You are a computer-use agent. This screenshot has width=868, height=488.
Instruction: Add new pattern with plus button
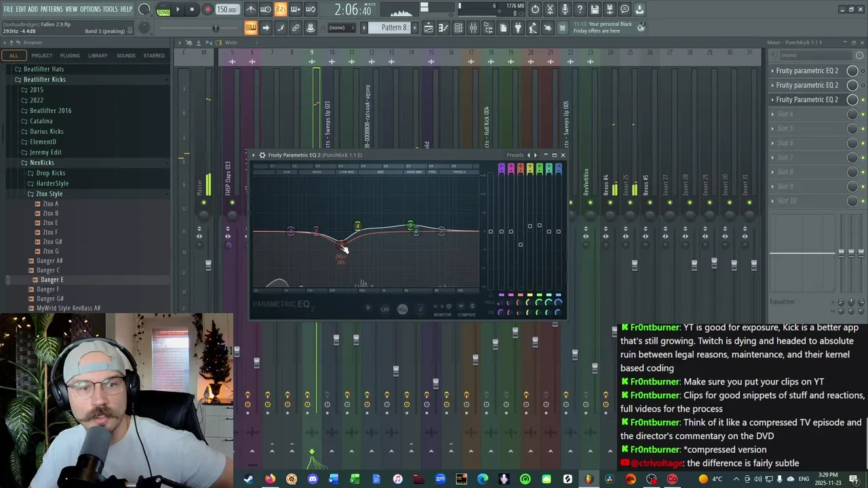[x=414, y=28]
